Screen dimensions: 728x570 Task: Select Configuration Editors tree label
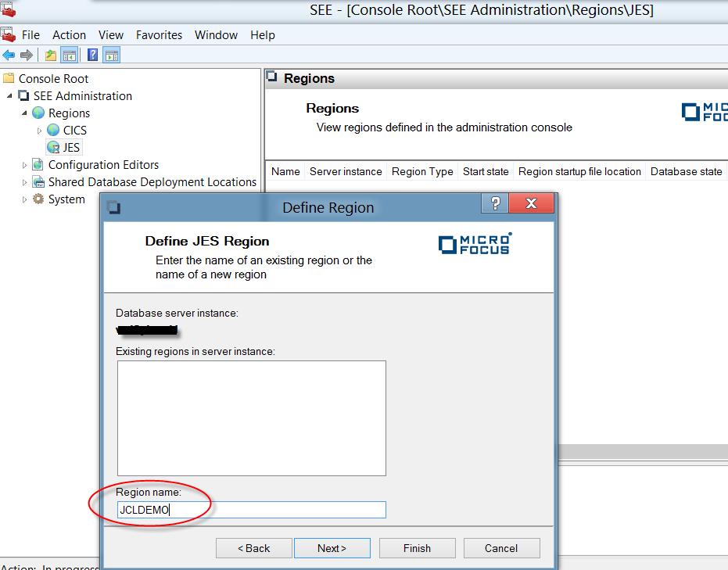[103, 165]
